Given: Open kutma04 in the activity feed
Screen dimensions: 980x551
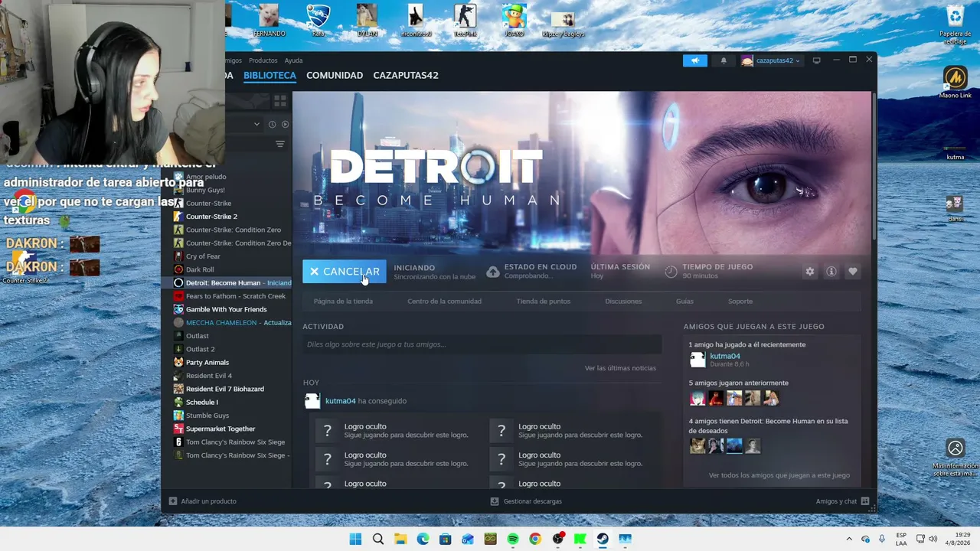Looking at the screenshot, I should pyautogui.click(x=341, y=401).
